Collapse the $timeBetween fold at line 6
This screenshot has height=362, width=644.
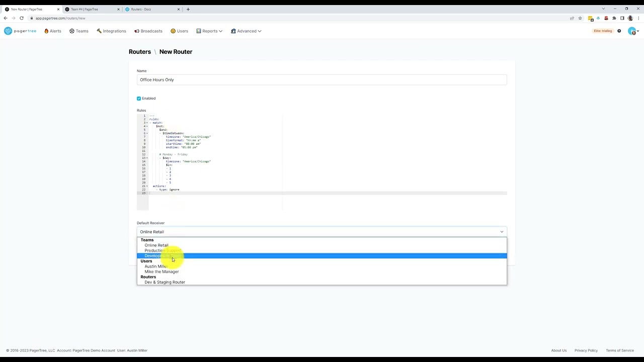tap(147, 133)
